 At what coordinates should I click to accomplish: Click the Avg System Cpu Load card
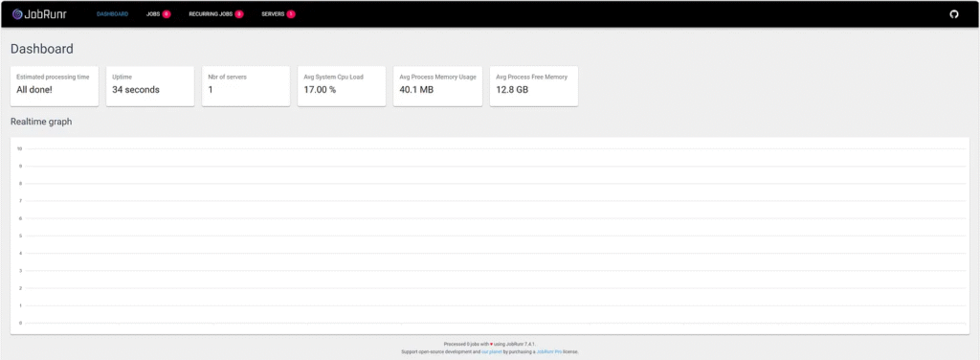pos(342,86)
